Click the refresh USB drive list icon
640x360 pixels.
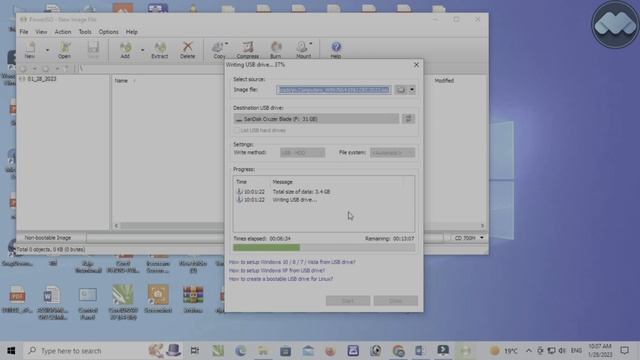pyautogui.click(x=408, y=119)
